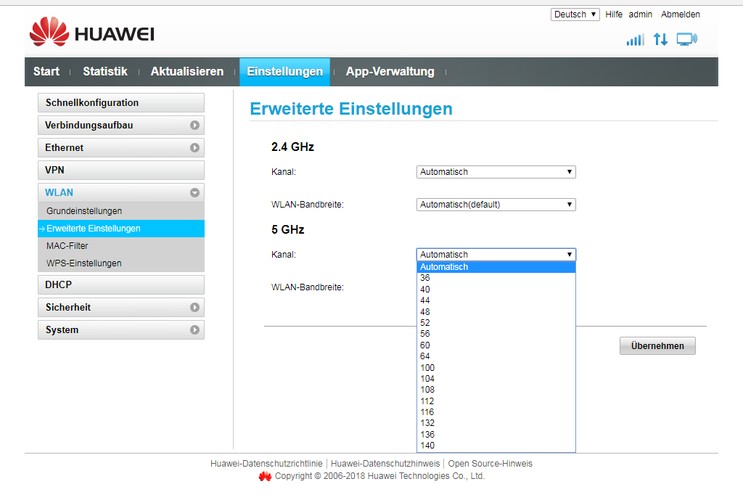Select the Einstellungen tab
This screenshot has width=743, height=500.
[285, 72]
